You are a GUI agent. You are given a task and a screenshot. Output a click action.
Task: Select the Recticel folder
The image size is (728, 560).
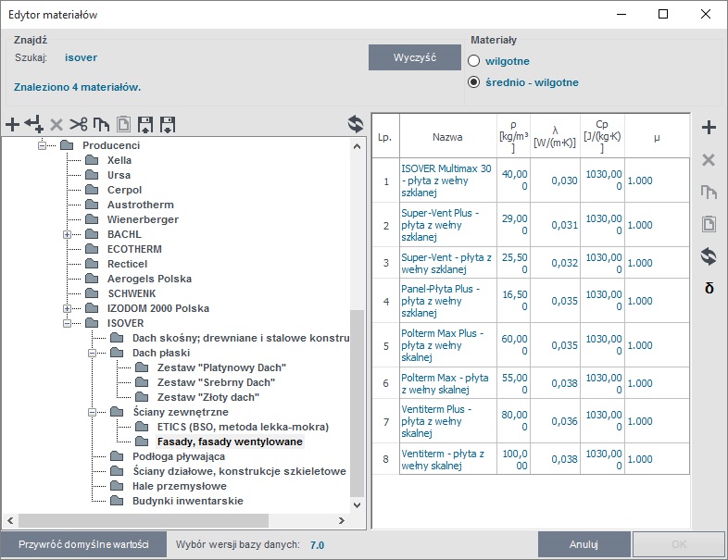tap(127, 264)
